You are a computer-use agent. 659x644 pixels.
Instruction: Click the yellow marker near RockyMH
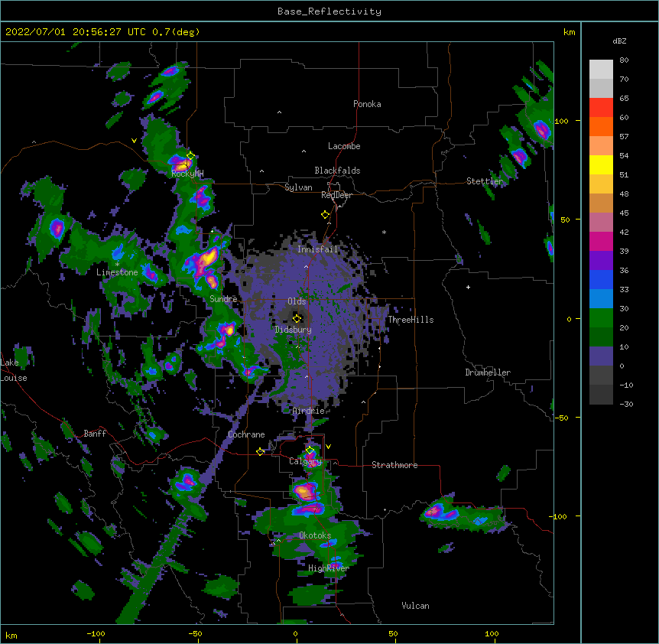pos(190,156)
